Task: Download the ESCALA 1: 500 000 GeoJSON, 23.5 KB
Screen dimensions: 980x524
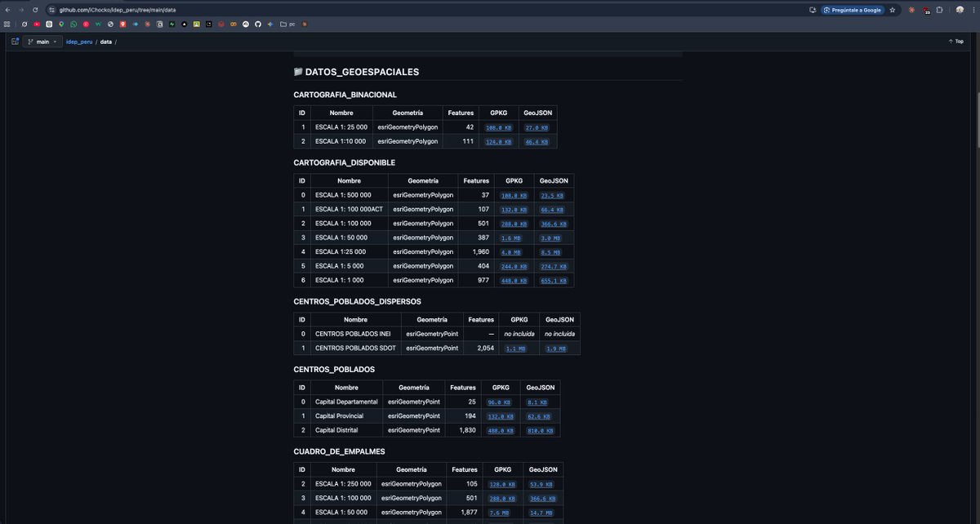Action: click(x=553, y=196)
